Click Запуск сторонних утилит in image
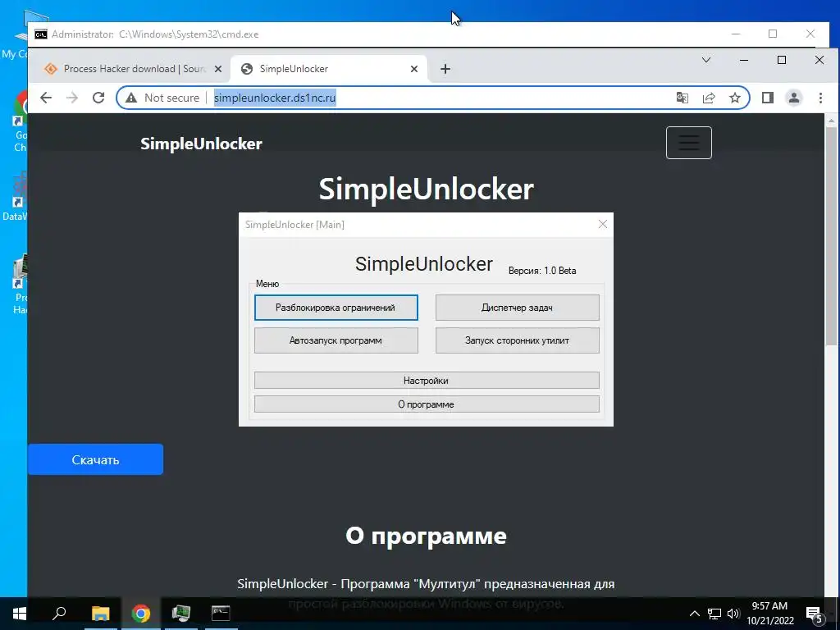Viewport: 840px width, 630px height. click(x=517, y=340)
